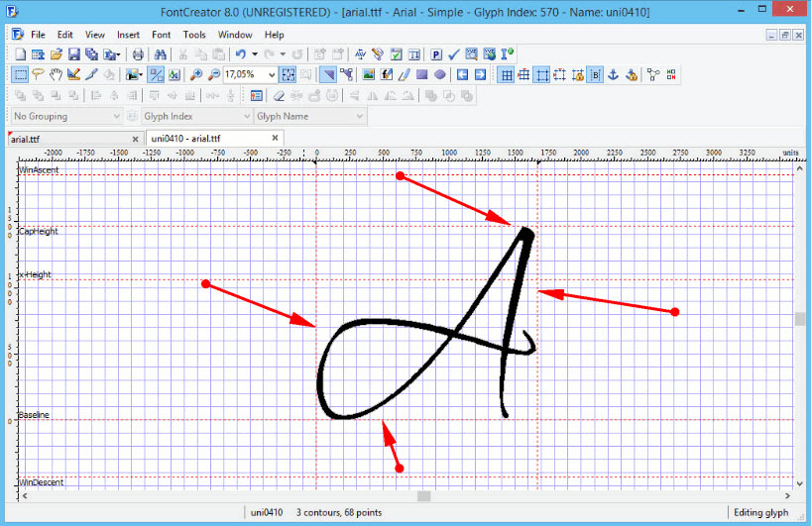Print using the printer icon
Viewport: 812px width, 526px height.
click(x=138, y=54)
